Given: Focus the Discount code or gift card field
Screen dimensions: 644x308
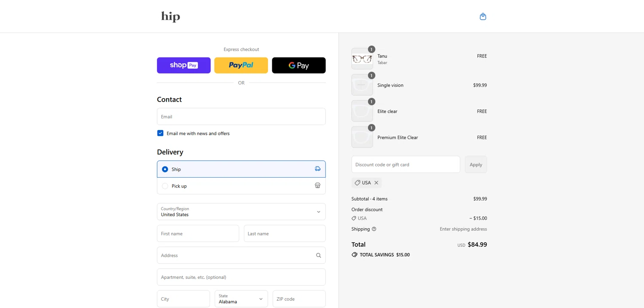Looking at the screenshot, I should (406, 165).
